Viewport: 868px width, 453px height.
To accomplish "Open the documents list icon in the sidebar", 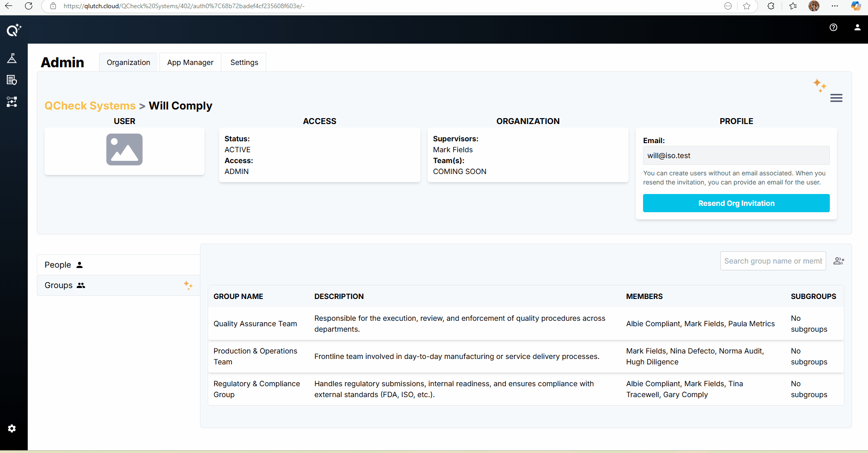I will point(12,80).
